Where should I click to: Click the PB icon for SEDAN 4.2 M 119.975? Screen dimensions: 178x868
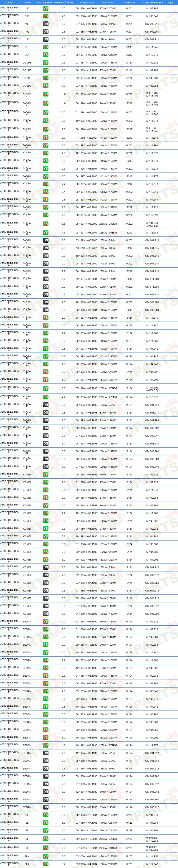[x=46, y=745]
